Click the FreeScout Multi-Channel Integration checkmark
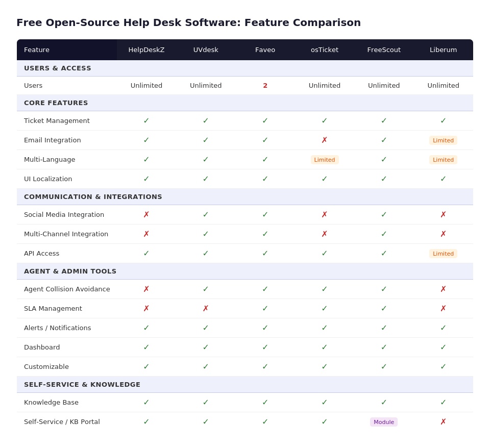The height and width of the screenshot is (448, 490). [x=384, y=234]
